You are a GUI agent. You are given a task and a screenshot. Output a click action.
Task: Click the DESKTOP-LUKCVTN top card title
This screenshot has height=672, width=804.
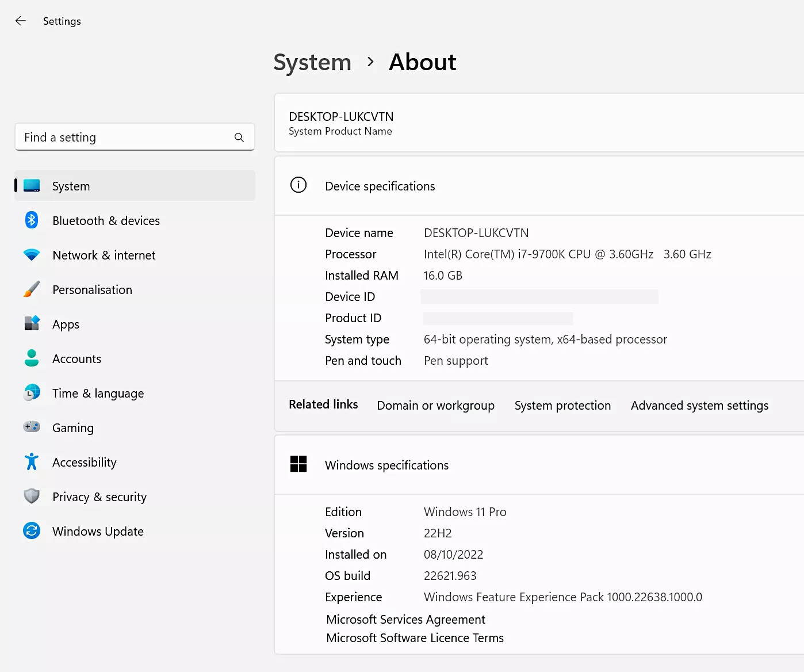(x=342, y=117)
